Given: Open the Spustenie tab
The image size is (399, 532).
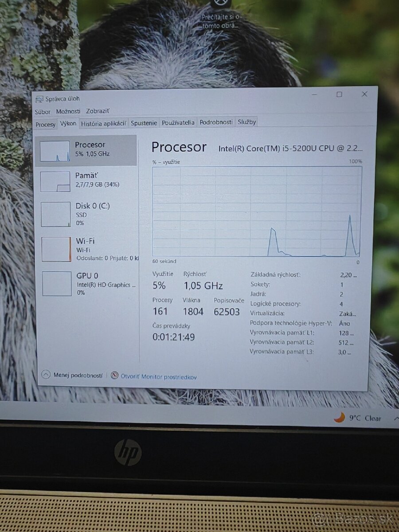Looking at the screenshot, I should pos(143,123).
